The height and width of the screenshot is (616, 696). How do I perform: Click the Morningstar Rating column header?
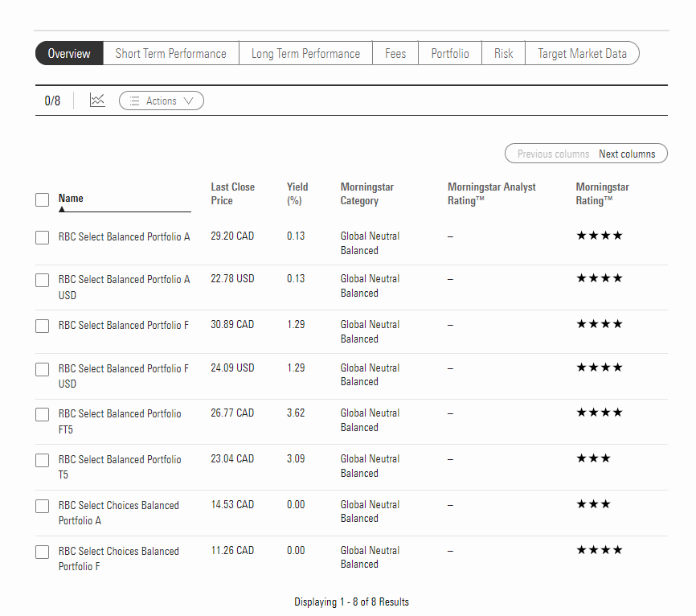pyautogui.click(x=602, y=194)
